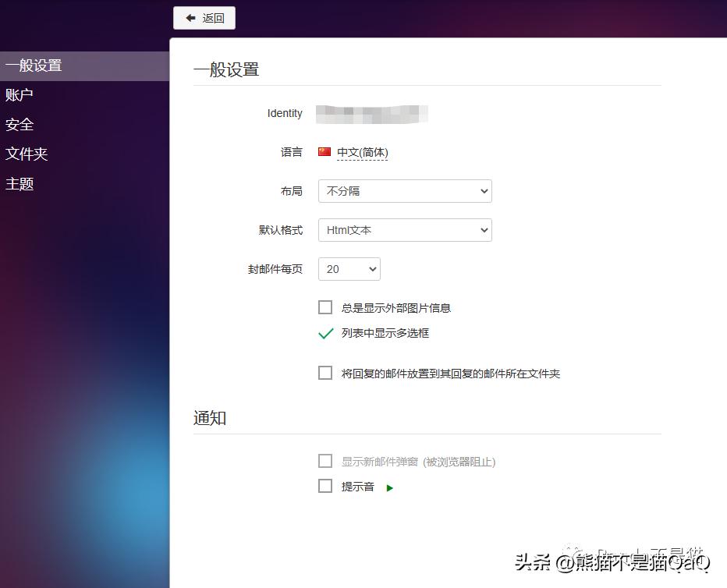The width and height of the screenshot is (727, 588).
Task: Click the dropdown arrow of the 布局 selector
Action: pyautogui.click(x=484, y=191)
